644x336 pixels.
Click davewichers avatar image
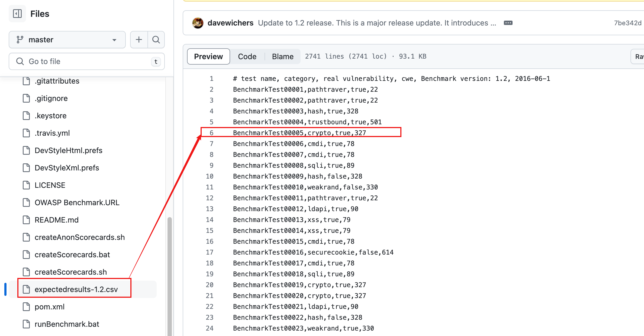coord(198,23)
